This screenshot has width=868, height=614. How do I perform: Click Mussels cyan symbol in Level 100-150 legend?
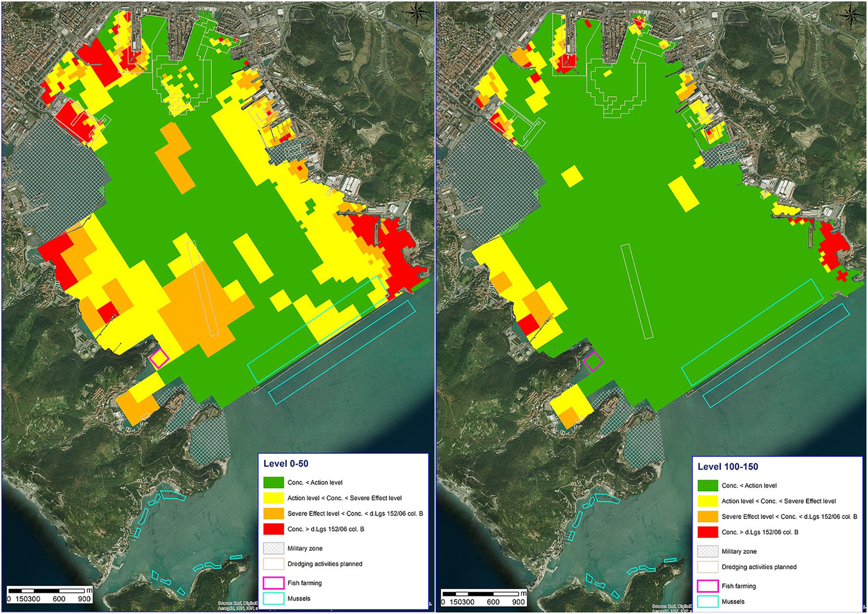(708, 602)
